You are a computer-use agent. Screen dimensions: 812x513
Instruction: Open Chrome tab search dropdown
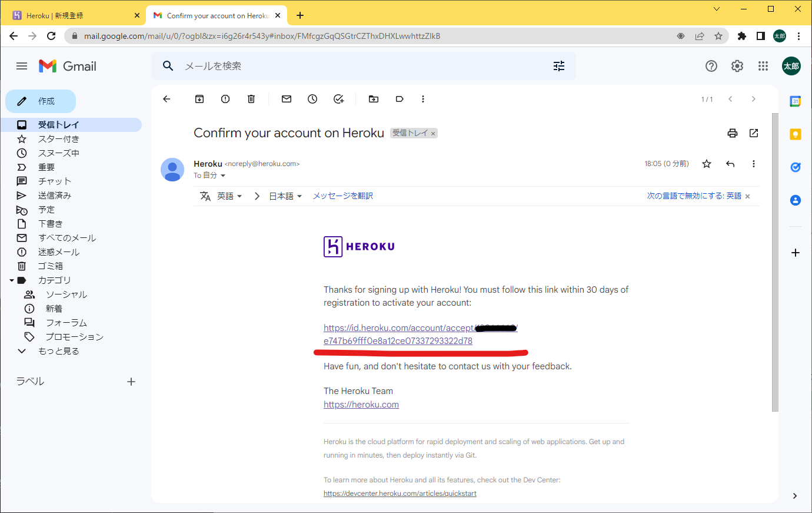point(717,9)
